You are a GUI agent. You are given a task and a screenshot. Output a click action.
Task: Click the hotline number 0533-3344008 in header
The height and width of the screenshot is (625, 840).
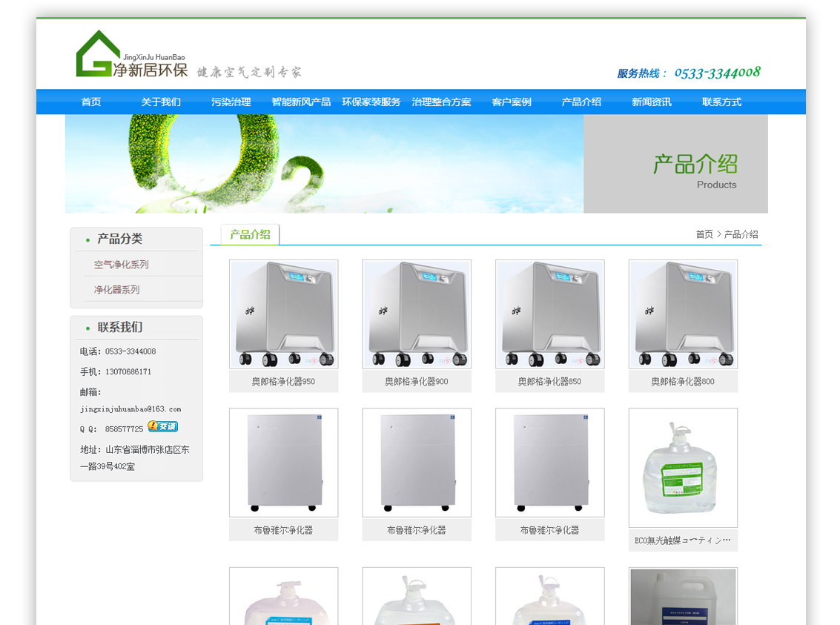pyautogui.click(x=718, y=73)
